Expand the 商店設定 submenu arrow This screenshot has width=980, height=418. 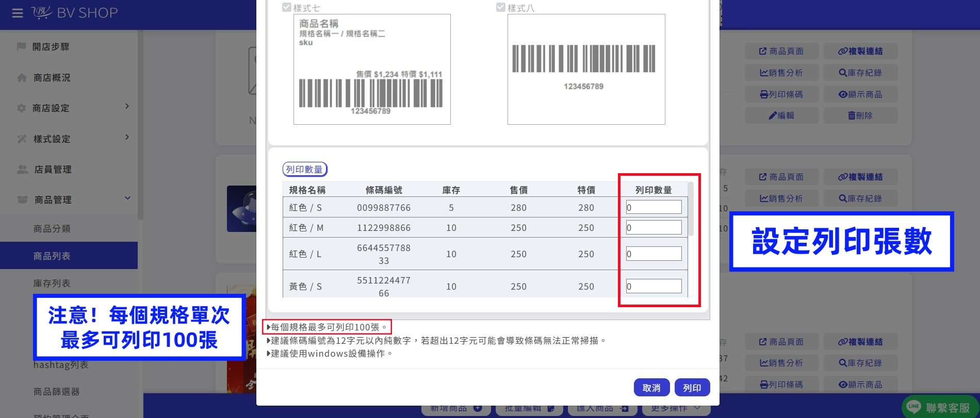pos(127,106)
